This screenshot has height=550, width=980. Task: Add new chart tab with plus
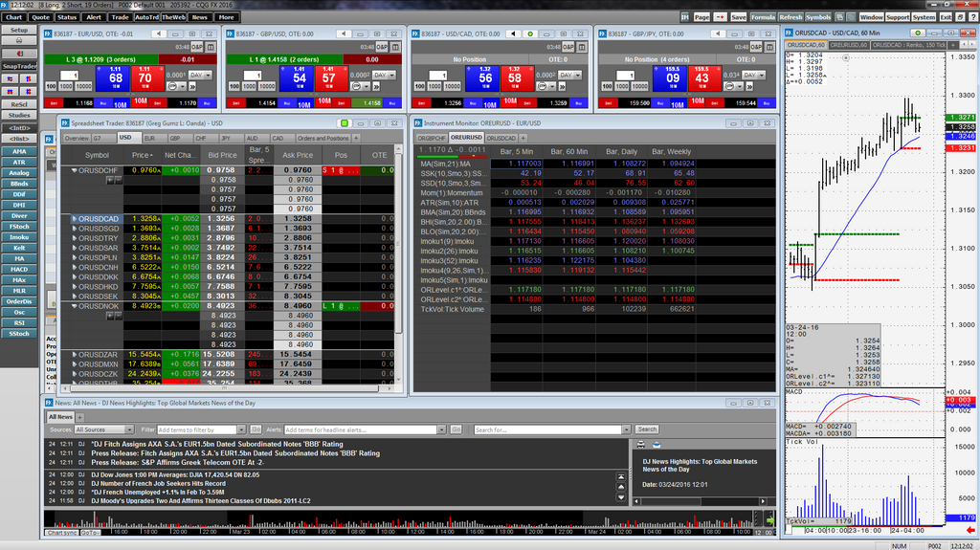(x=952, y=45)
